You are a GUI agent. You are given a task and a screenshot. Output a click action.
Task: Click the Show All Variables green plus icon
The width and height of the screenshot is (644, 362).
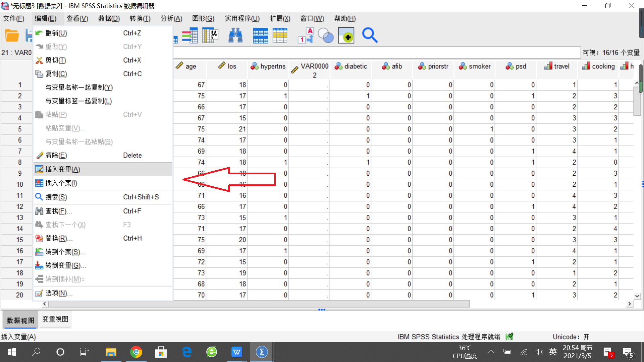click(x=346, y=35)
